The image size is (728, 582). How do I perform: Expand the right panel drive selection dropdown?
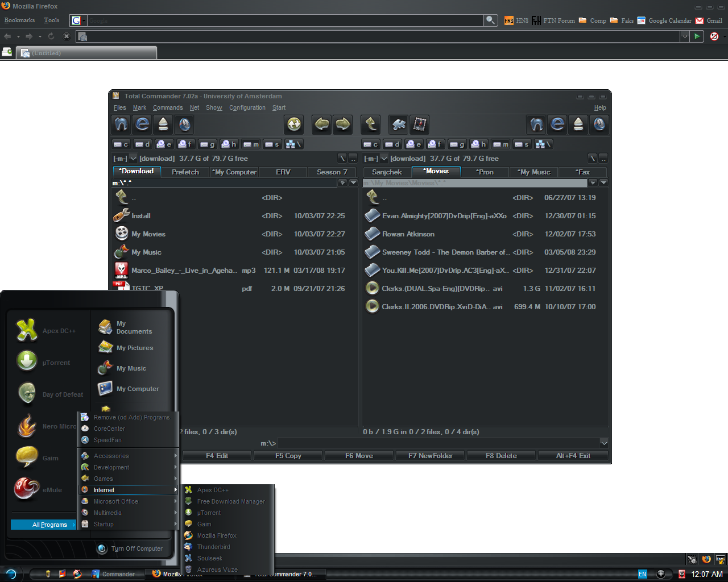click(x=384, y=158)
